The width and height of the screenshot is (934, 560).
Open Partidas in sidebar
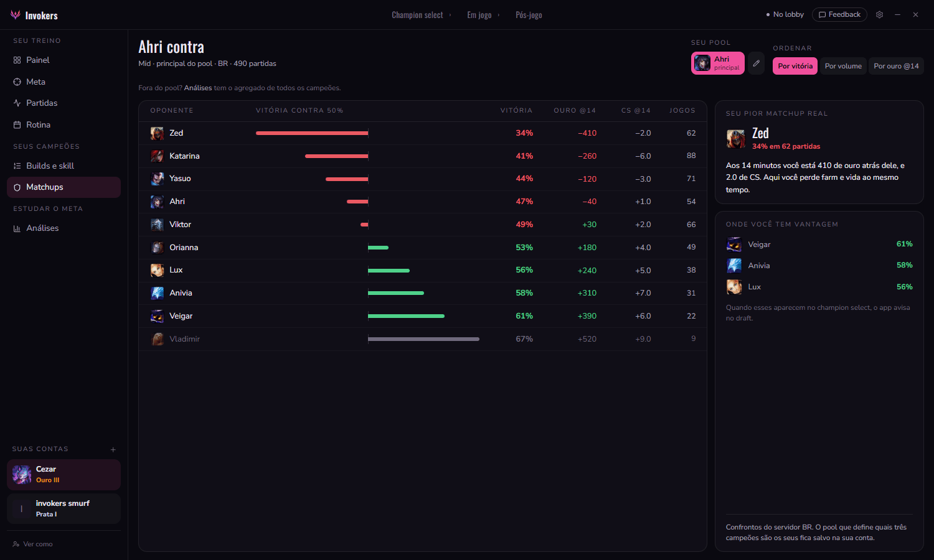tap(64, 103)
